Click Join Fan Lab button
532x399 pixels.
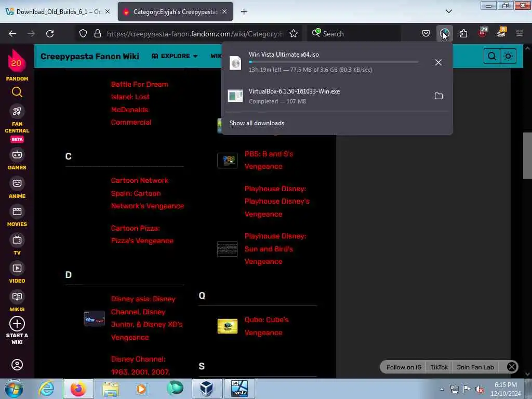[475, 367]
